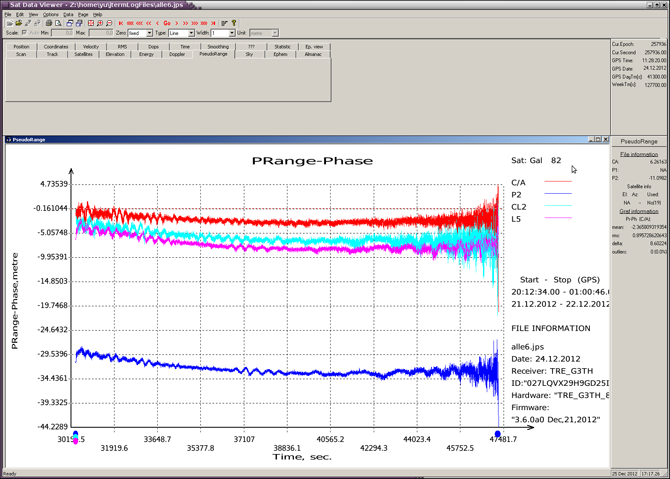This screenshot has height=479, width=670.
Task: Open a file with the open-folder toolbar icon
Action: pos(10,23)
